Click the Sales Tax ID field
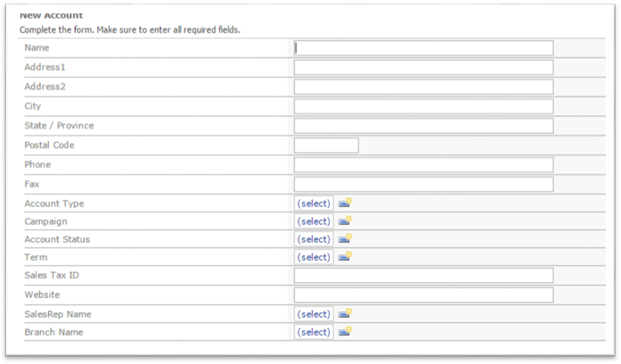The height and width of the screenshot is (364, 621). 424,275
